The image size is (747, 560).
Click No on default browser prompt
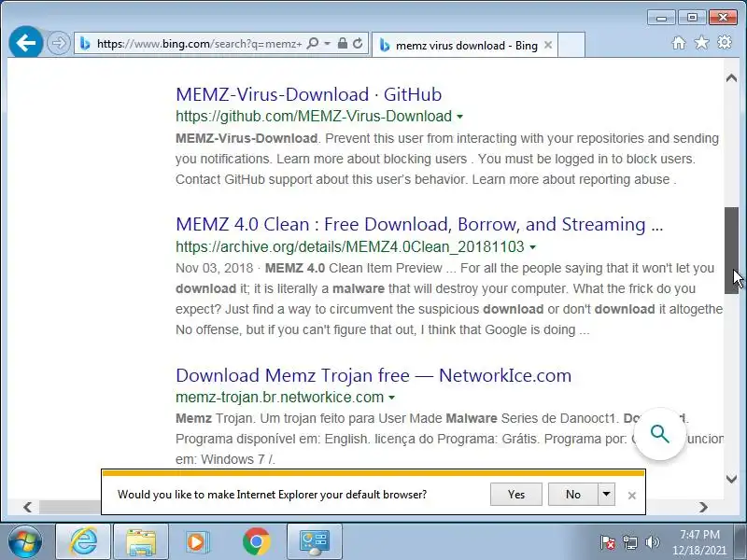573,495
